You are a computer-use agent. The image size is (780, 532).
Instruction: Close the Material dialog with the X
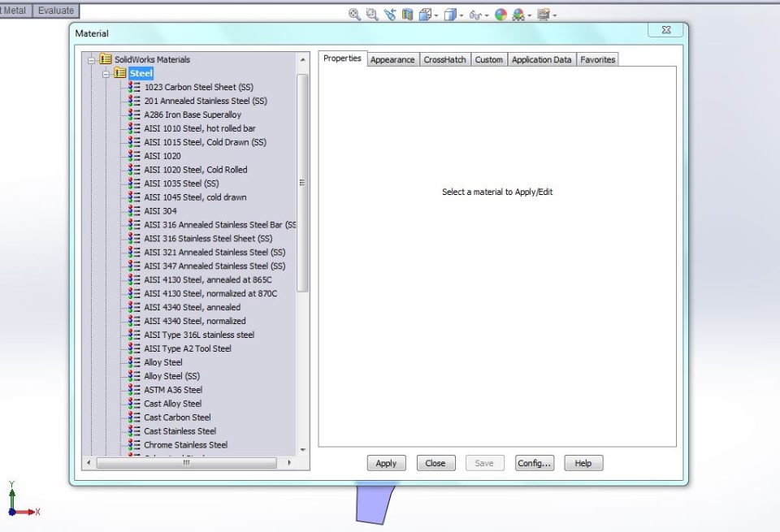666,30
